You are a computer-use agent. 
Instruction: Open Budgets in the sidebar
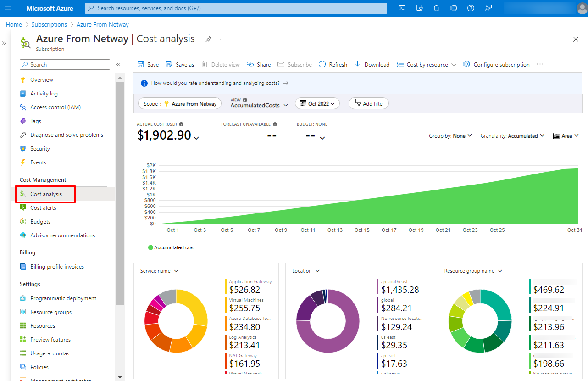pos(40,222)
